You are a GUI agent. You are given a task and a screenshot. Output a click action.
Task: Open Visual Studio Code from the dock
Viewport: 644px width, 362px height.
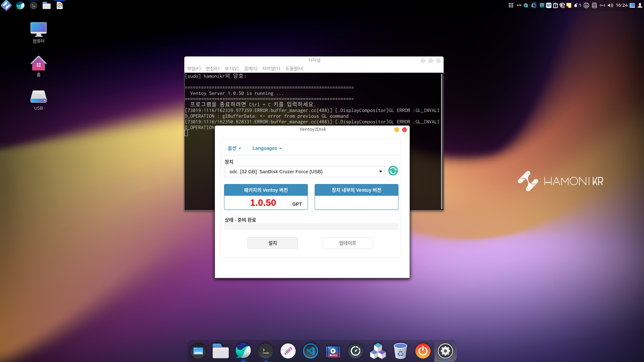(310, 351)
